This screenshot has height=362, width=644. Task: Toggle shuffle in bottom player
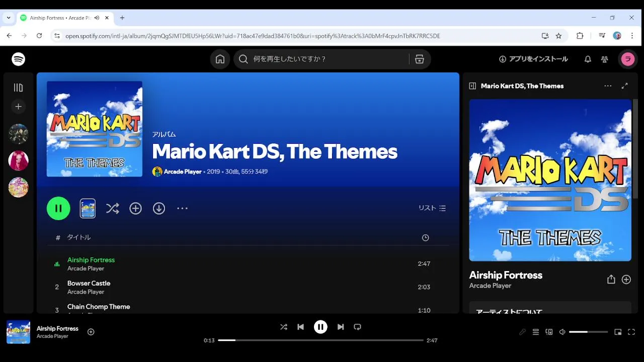coord(284,327)
